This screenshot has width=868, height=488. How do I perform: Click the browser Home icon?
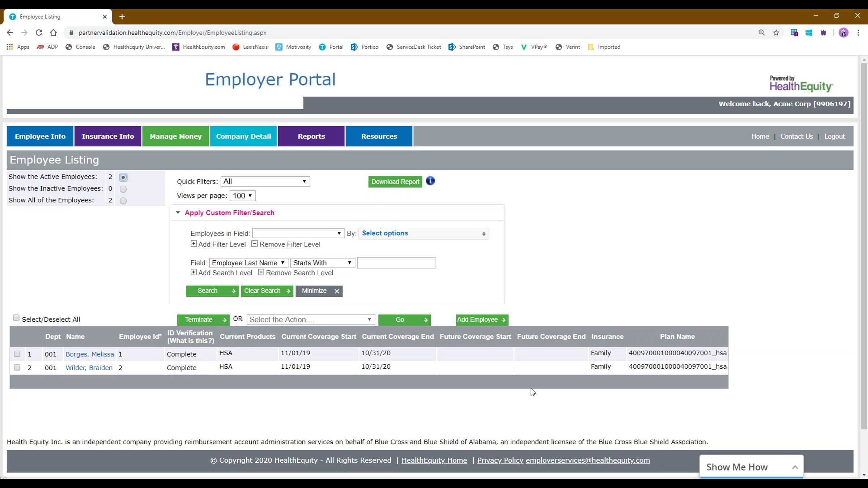(x=53, y=33)
